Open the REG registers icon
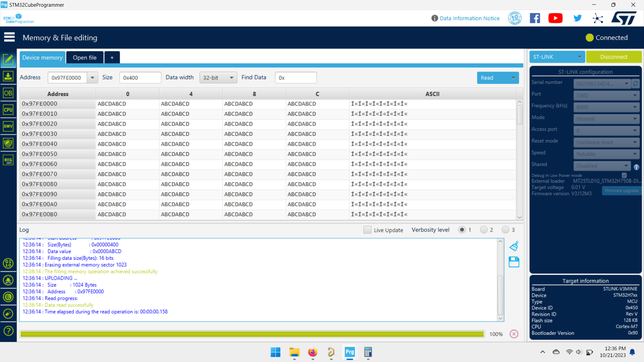 [x=8, y=160]
